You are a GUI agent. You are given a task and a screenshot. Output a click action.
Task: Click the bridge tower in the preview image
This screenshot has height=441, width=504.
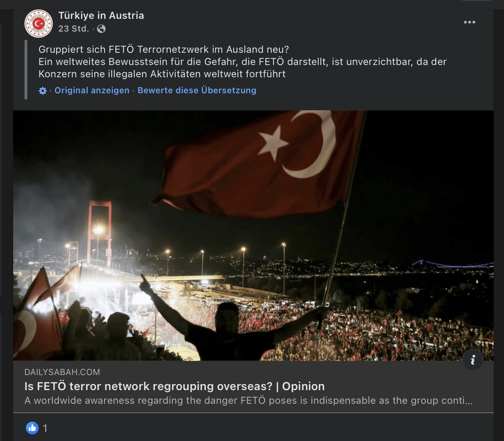(100, 233)
